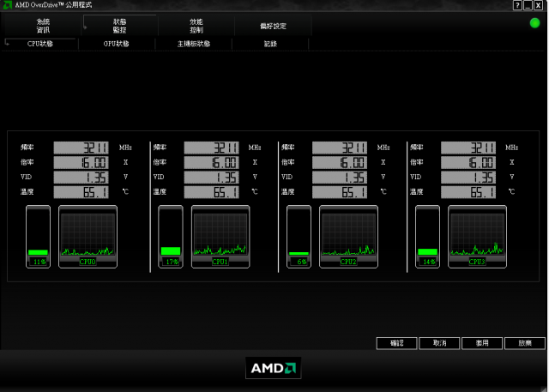Click the CPU3 usage history graph
The image size is (549, 392).
(x=477, y=237)
